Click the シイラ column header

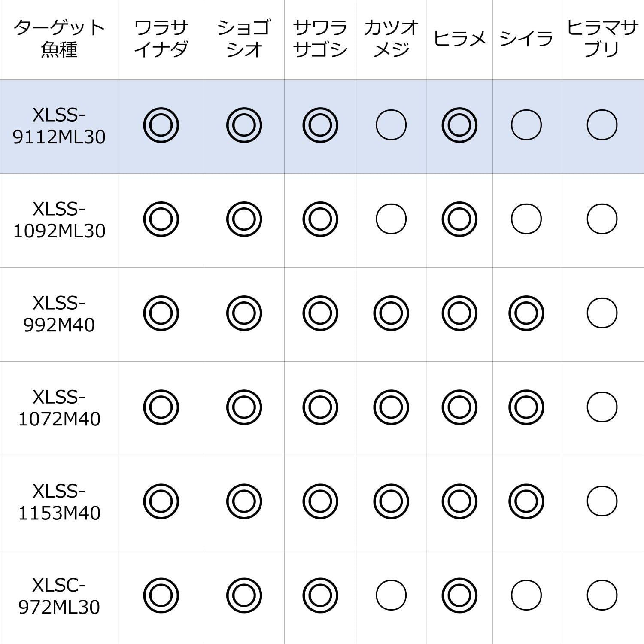(x=526, y=39)
